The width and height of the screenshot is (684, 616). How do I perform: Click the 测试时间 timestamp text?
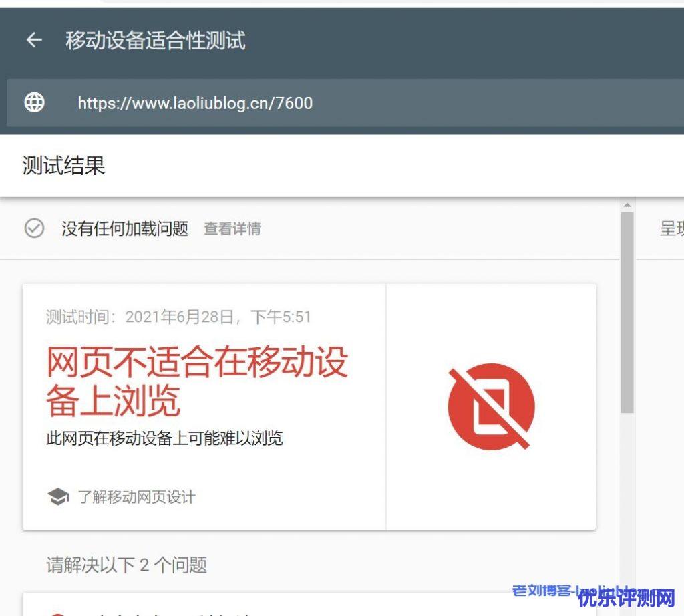pyautogui.click(x=178, y=317)
